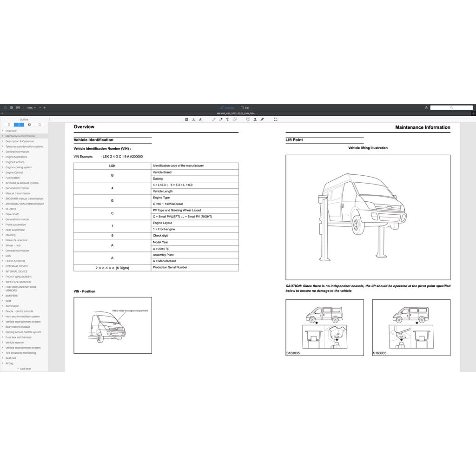The height and width of the screenshot is (476, 476).
Task: Keep Outline tab active in sidebar
Action: coord(19,125)
